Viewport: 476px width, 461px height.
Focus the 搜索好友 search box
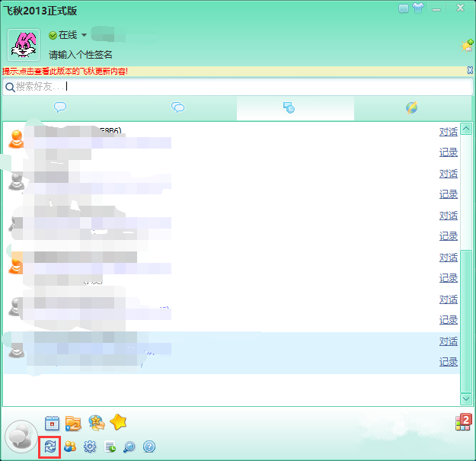click(x=238, y=87)
